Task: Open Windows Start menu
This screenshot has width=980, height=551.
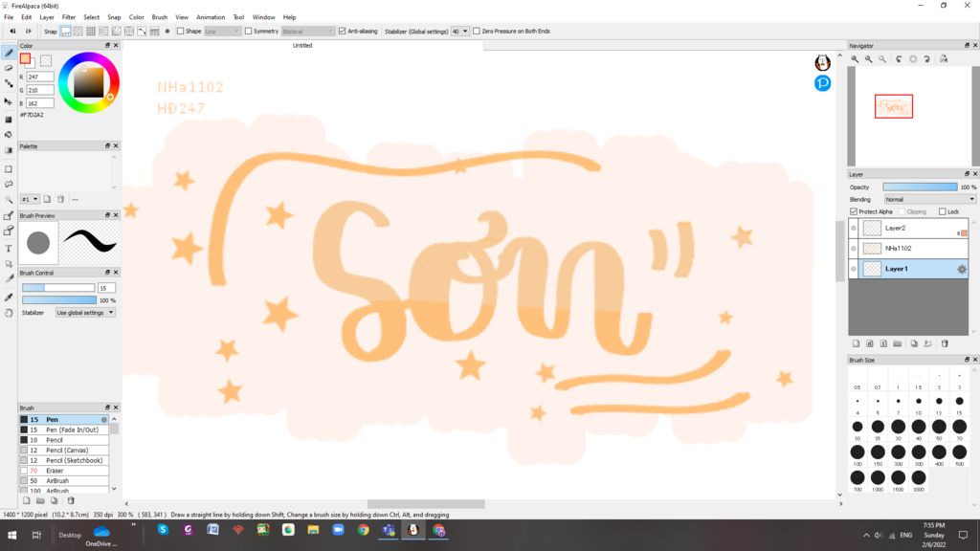Action: [x=11, y=536]
